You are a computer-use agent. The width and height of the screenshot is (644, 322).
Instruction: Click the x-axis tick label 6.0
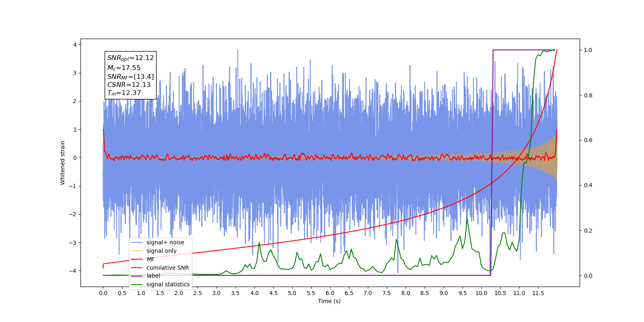330,293
